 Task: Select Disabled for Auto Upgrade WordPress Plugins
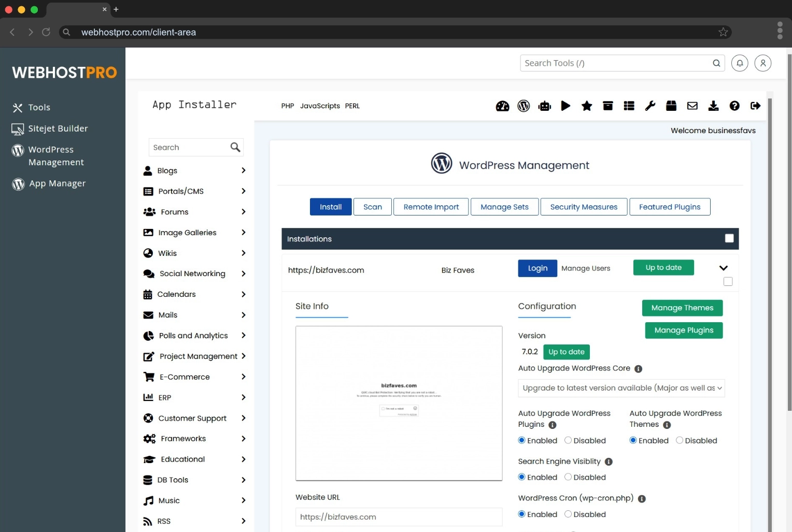[568, 440]
